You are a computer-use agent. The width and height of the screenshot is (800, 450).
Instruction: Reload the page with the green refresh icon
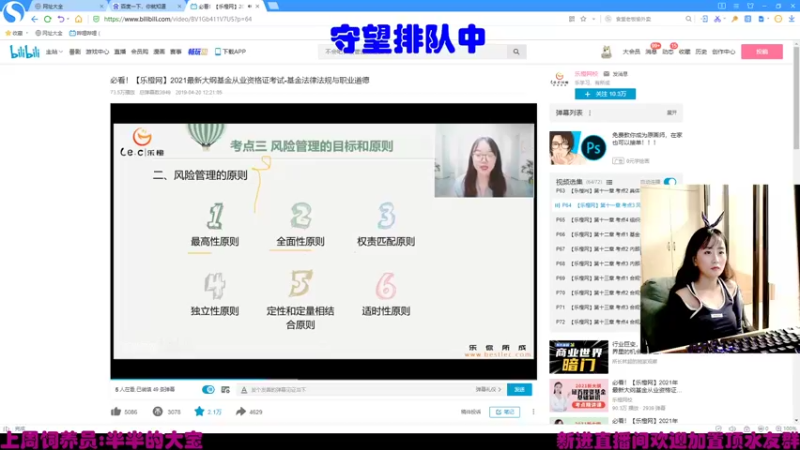(x=47, y=19)
